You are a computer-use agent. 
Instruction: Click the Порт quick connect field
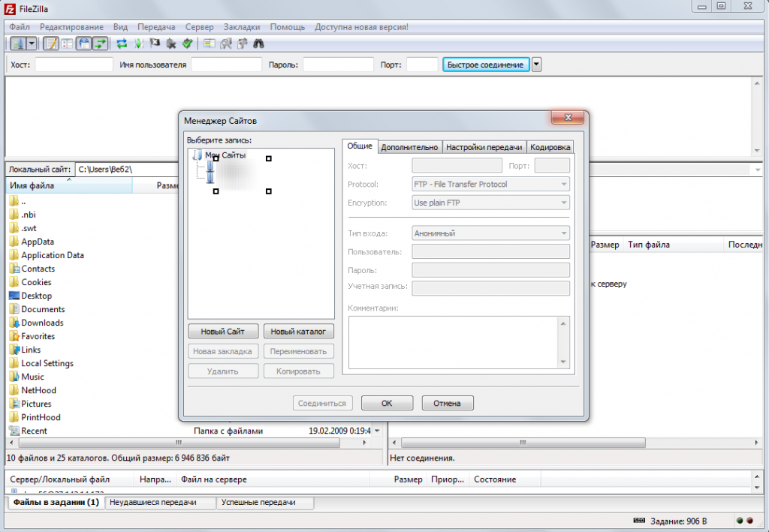422,65
